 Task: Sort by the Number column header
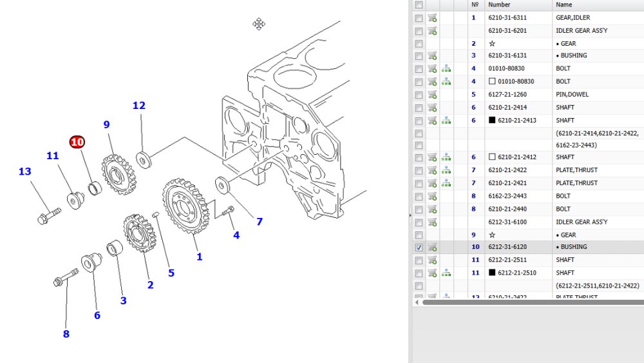pyautogui.click(x=499, y=5)
